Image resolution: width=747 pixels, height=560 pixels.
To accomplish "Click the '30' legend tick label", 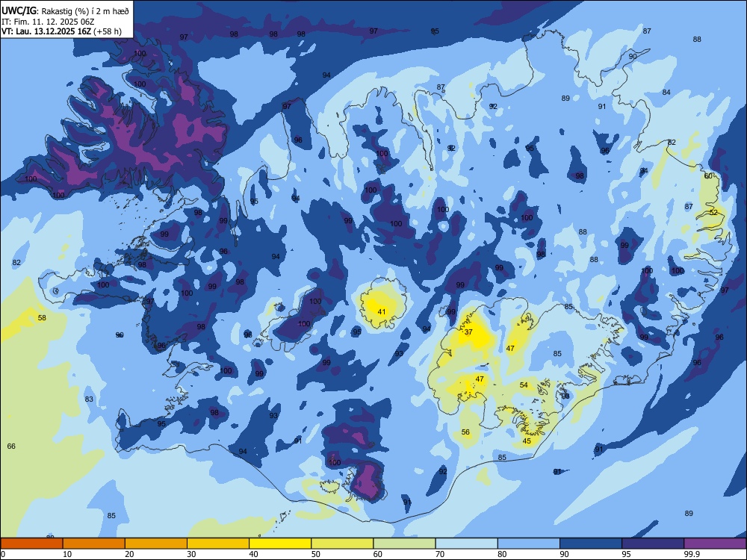I will (x=191, y=554).
